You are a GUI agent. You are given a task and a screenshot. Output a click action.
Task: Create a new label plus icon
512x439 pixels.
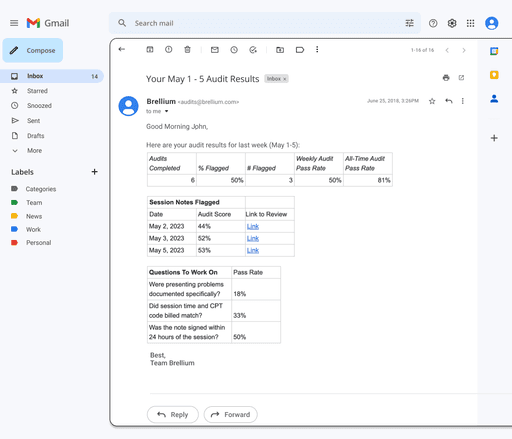[x=94, y=172]
